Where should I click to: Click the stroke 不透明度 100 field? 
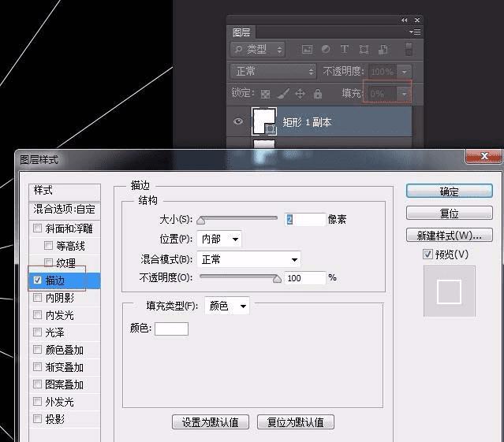coord(304,278)
